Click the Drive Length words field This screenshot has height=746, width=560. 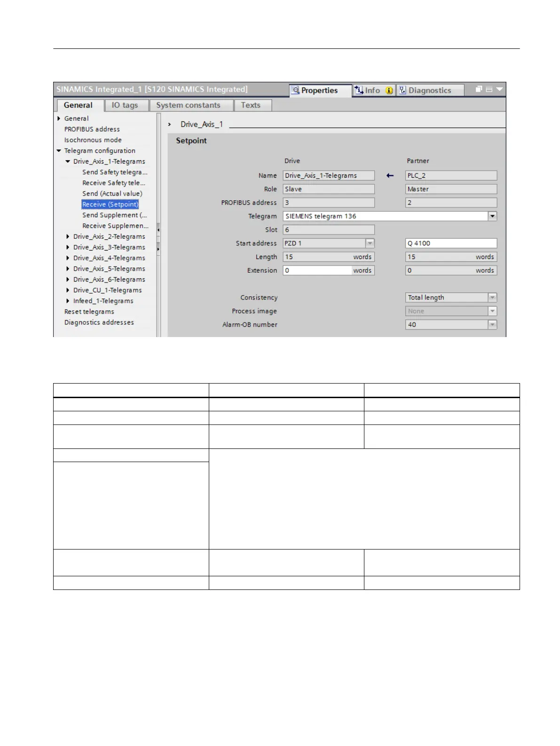(x=329, y=257)
